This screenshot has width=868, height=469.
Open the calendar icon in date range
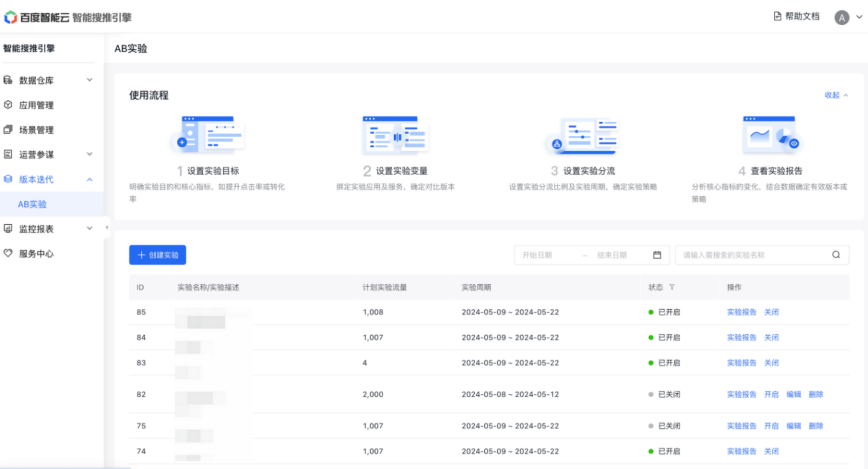tap(657, 255)
